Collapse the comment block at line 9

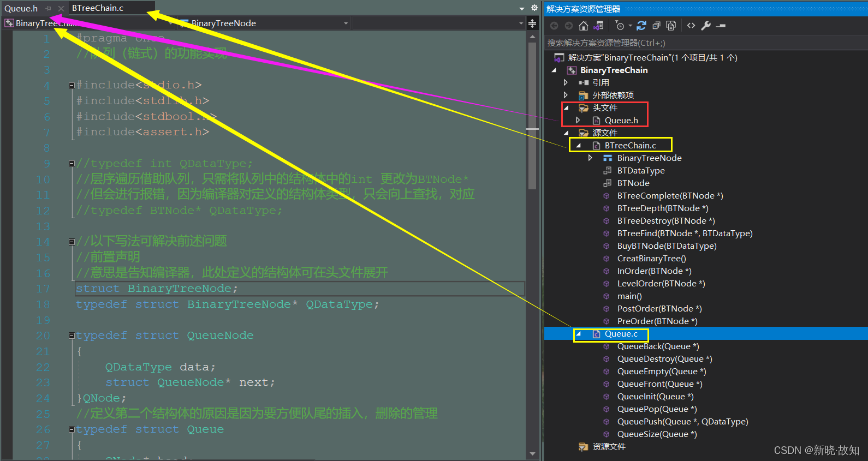(x=72, y=164)
